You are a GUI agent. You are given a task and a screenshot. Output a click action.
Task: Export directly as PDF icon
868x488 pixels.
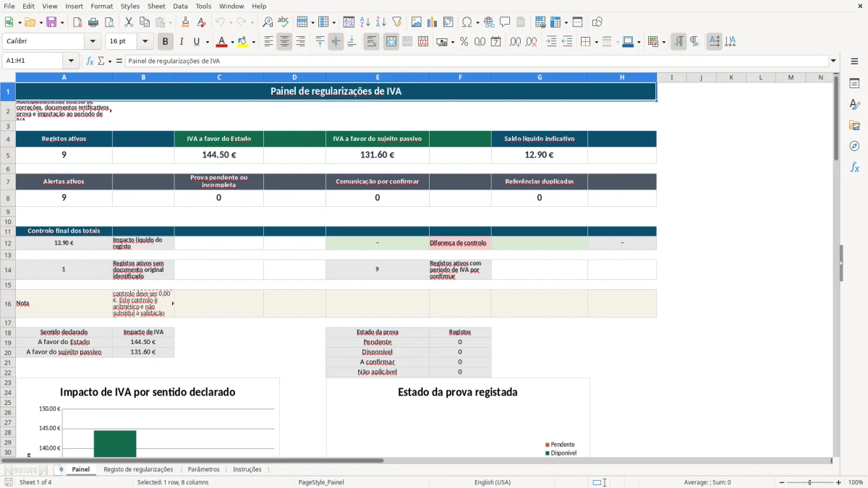(77, 22)
